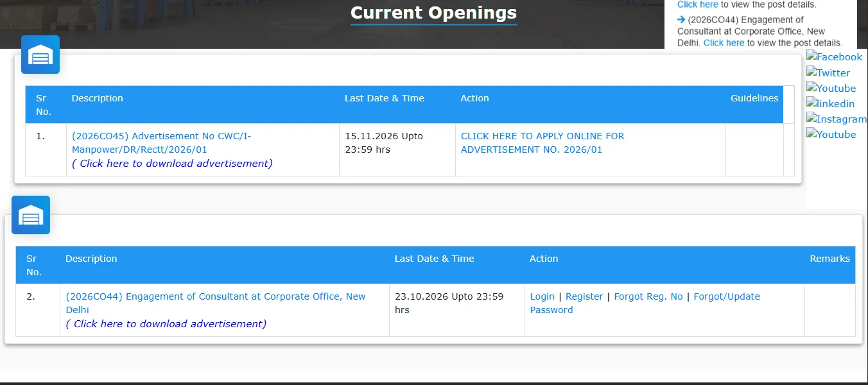This screenshot has width=868, height=385.
Task: Open the linkedin social link
Action: point(830,103)
